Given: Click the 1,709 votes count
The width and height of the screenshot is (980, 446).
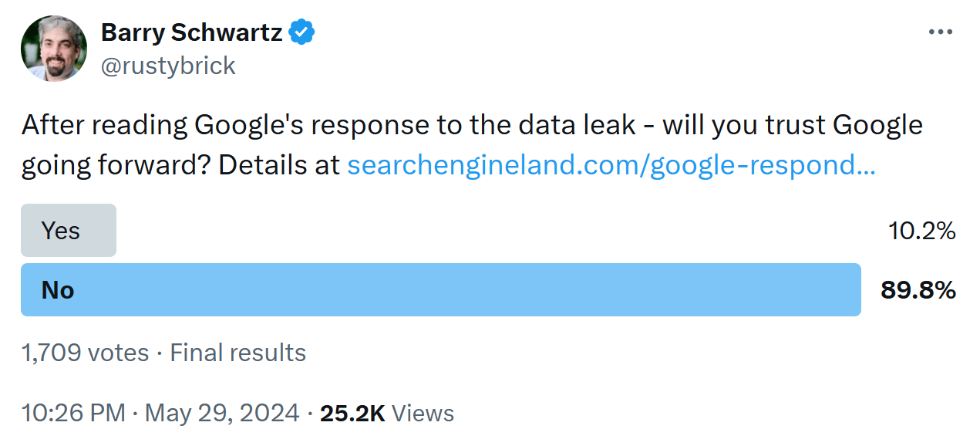Looking at the screenshot, I should pyautogui.click(x=85, y=353).
